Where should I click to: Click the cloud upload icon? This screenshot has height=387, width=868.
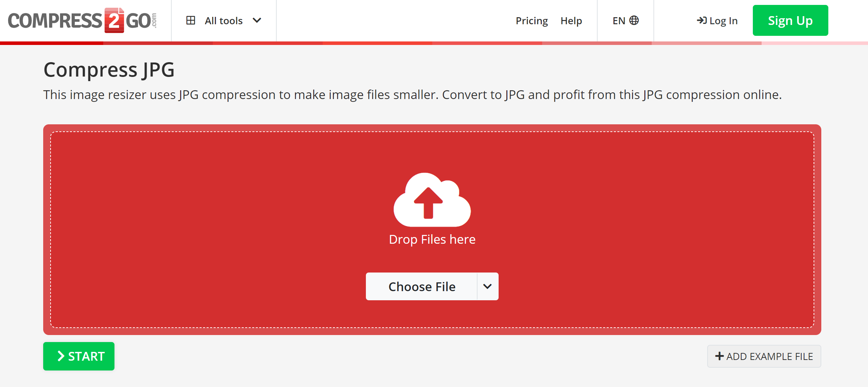(432, 199)
